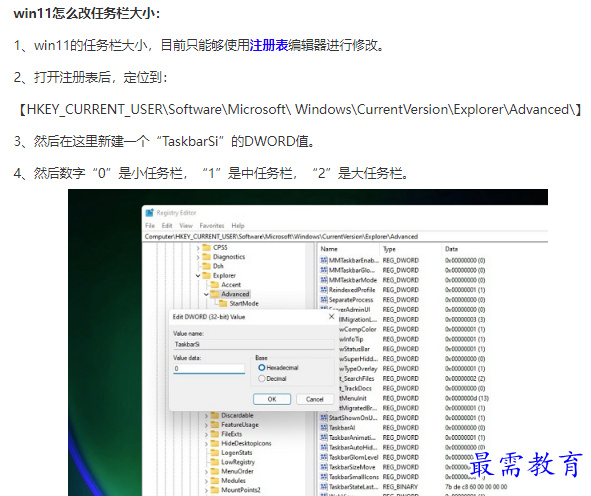591x496 pixels.
Task: Open the Help menu in Registry Editor
Action: 238,225
